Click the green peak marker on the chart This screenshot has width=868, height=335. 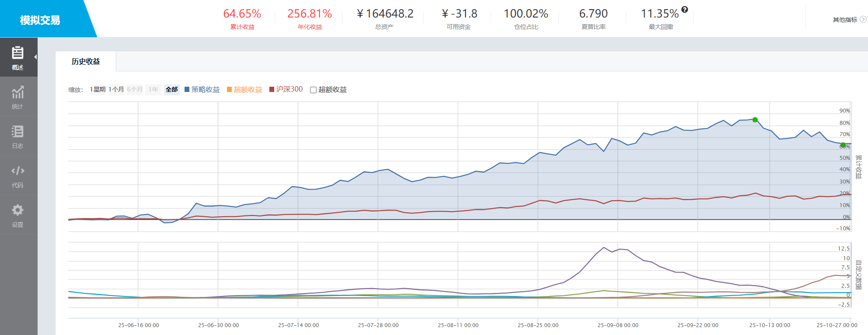coord(755,120)
